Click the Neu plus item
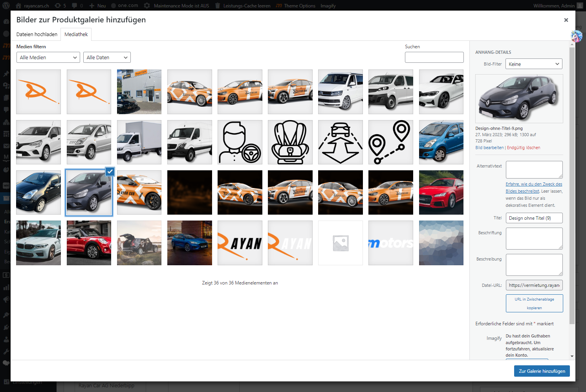586x392 pixels. click(97, 5)
